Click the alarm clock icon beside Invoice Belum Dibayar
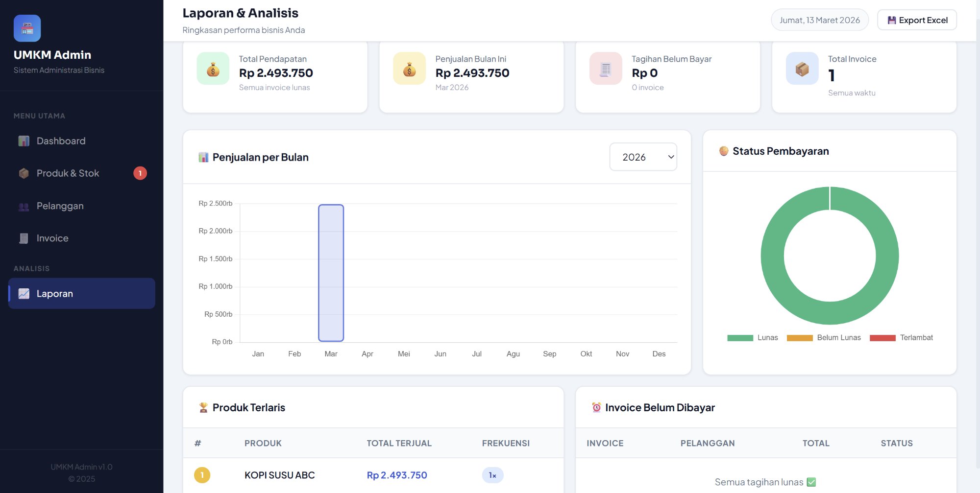The height and width of the screenshot is (493, 980). 596,407
